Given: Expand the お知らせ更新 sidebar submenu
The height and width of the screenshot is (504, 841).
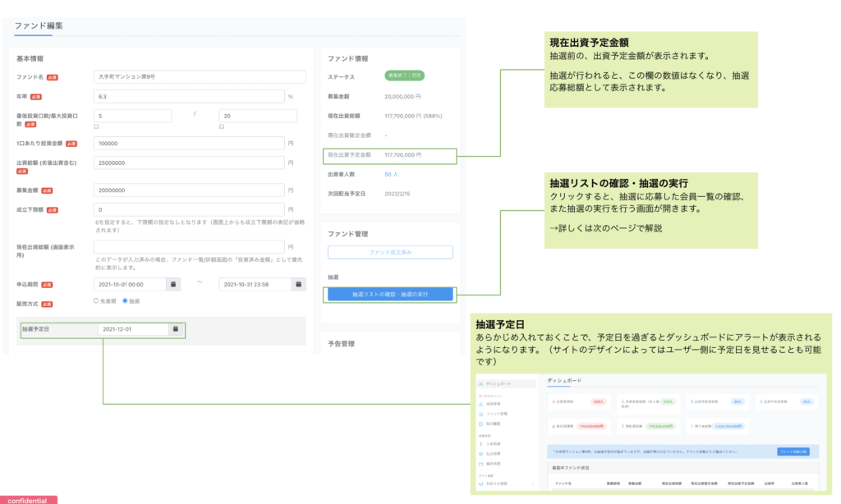Looking at the screenshot, I should click(x=534, y=483).
